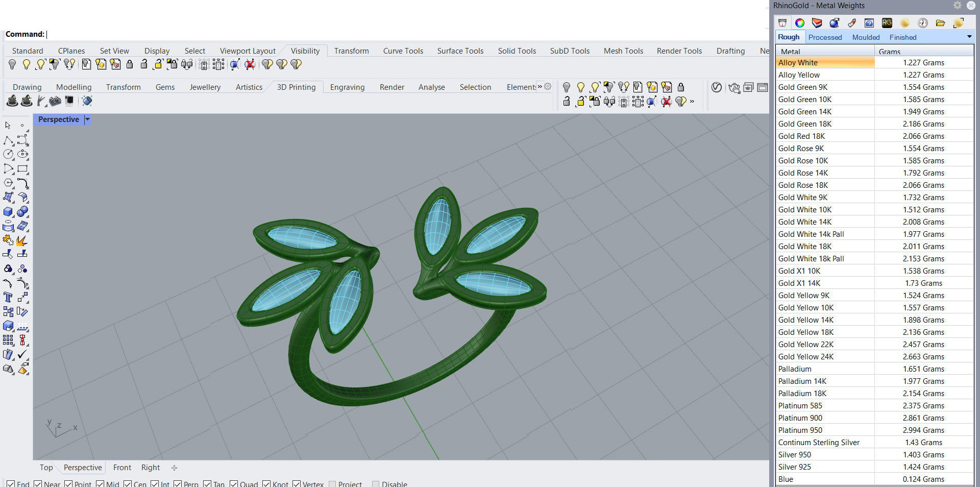Screen dimensions: 980x487
Task: Select the Text T tool in left toolbar
Action: coord(8,297)
